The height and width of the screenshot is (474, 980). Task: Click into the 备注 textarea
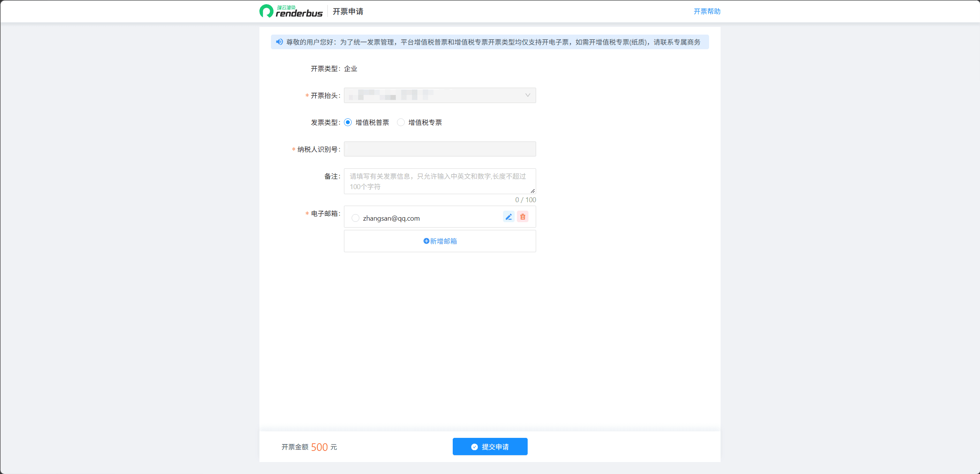click(x=440, y=181)
